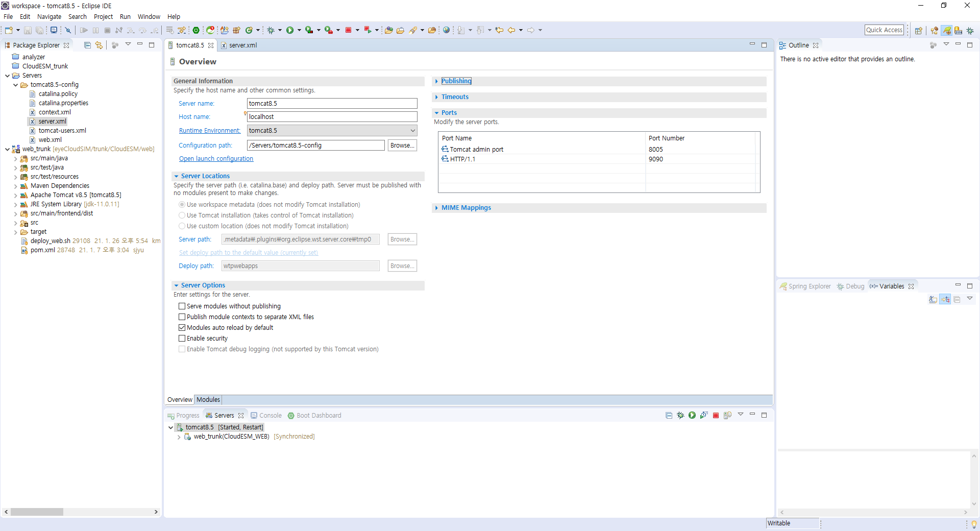Click 'Open launch configuration' link

pyautogui.click(x=216, y=159)
